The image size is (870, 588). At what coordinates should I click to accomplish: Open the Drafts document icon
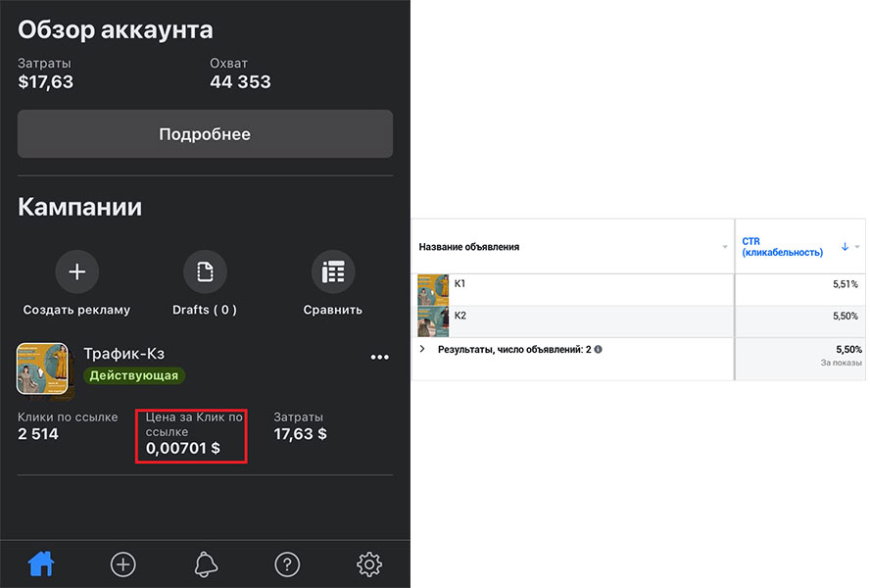coord(205,271)
